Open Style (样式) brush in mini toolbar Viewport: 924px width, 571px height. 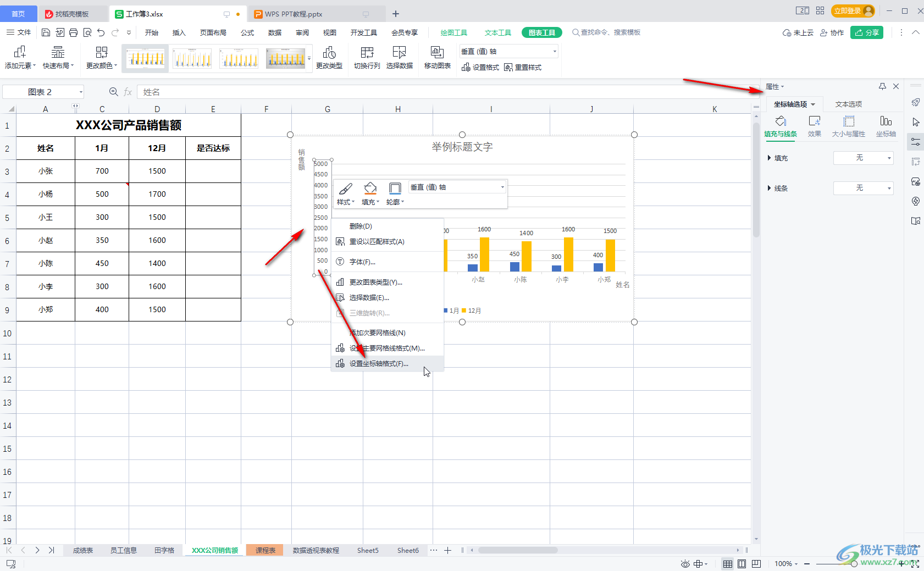345,194
